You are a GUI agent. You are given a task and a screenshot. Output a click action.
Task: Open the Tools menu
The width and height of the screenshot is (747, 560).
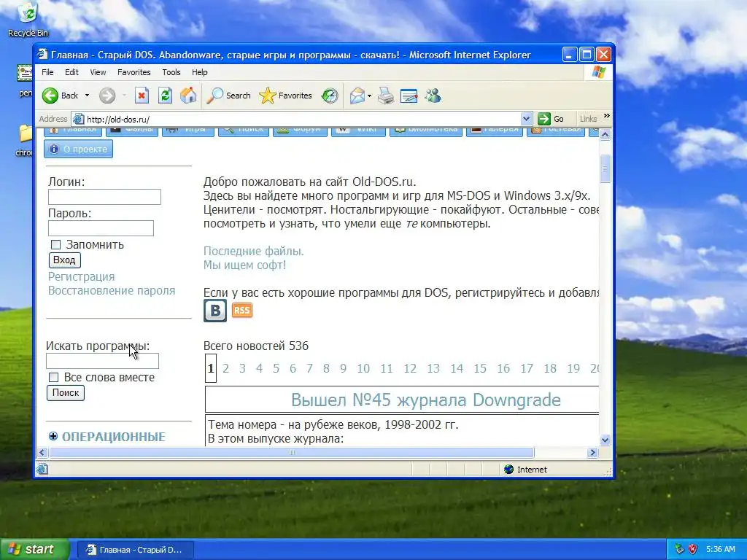(171, 72)
